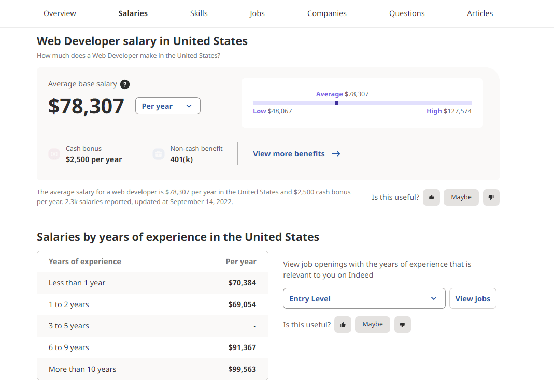This screenshot has height=392, width=554.
Task: Click the 401(k) benefit text
Action: (x=181, y=159)
